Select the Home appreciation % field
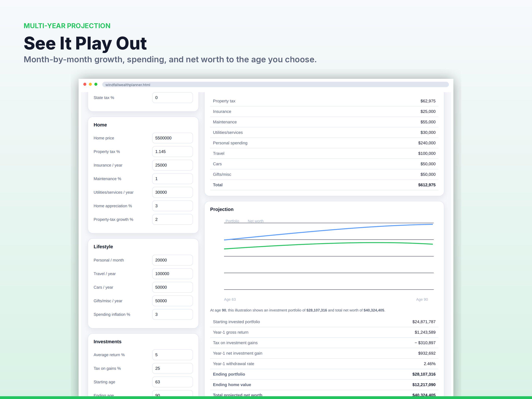Viewport: 532px width, 399px height. 172,206
